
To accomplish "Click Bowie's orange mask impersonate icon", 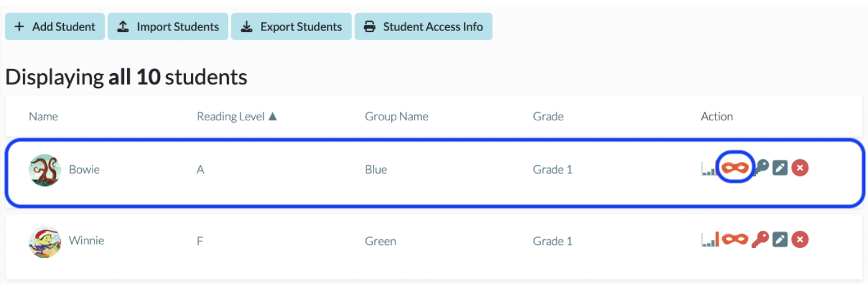I will pos(735,168).
